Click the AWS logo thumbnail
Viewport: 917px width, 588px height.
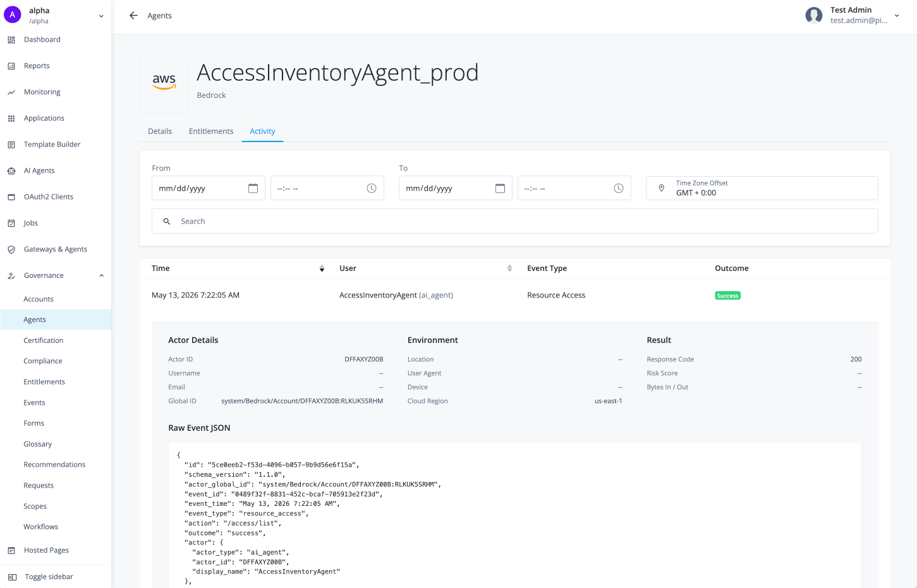pos(164,85)
